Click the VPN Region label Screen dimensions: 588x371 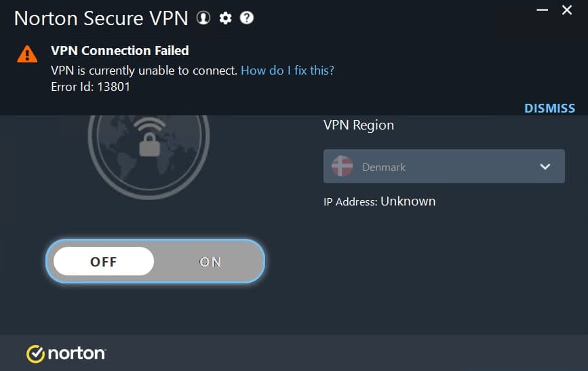(359, 125)
